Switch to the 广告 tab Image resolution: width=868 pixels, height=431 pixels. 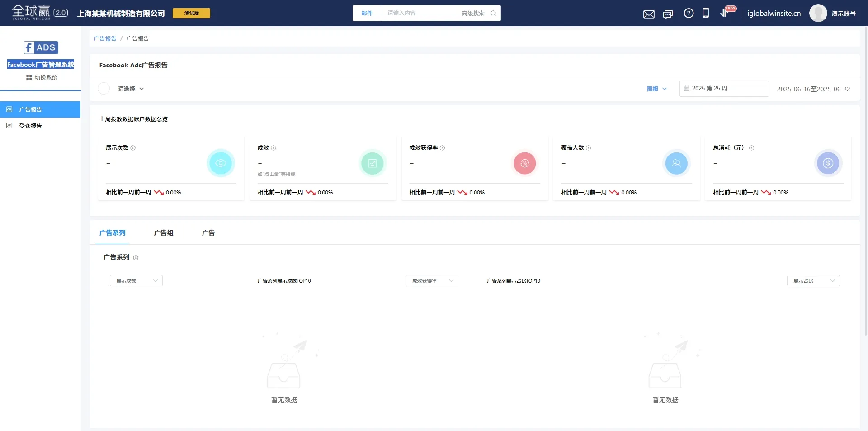pyautogui.click(x=208, y=233)
